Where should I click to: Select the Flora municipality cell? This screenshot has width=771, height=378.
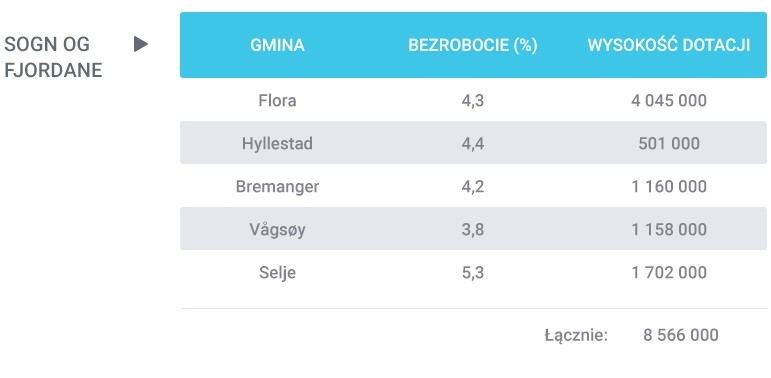coord(277,101)
